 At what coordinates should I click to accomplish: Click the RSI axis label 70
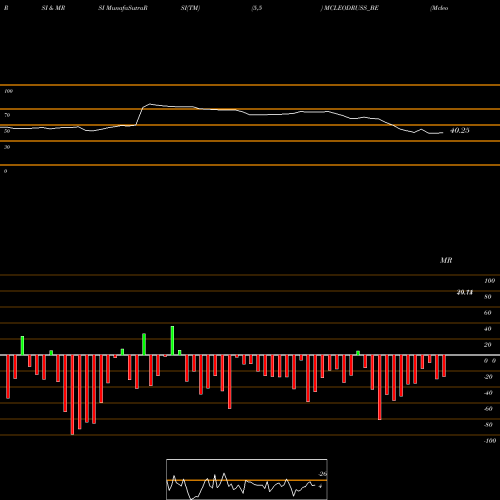pos(7,115)
